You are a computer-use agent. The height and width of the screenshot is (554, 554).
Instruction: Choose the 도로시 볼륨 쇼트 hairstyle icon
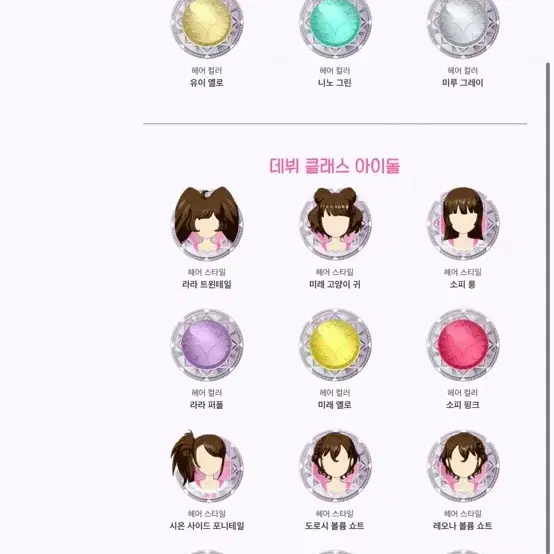[335, 466]
